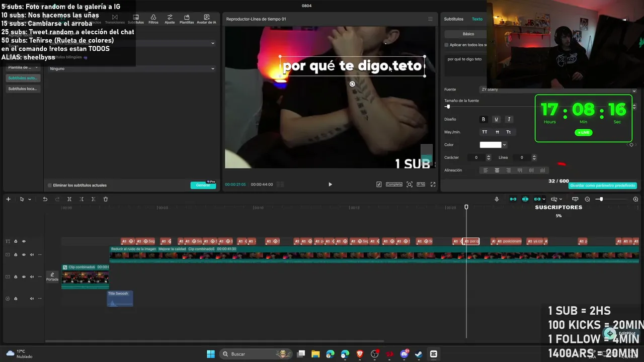Click the subtitle text input 'por qué te digo teto'
This screenshot has height=362, width=644.
coord(464,59)
